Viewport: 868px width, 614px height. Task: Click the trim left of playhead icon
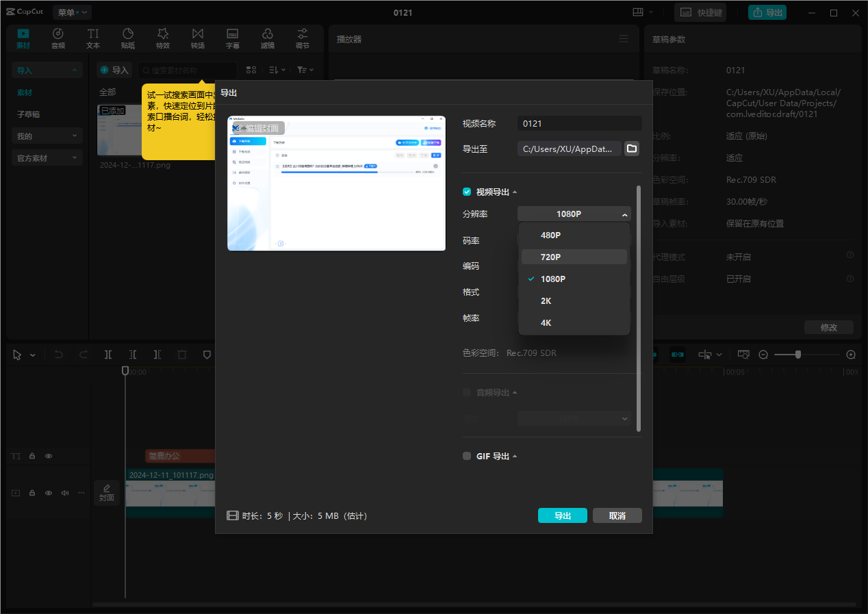pyautogui.click(x=133, y=355)
